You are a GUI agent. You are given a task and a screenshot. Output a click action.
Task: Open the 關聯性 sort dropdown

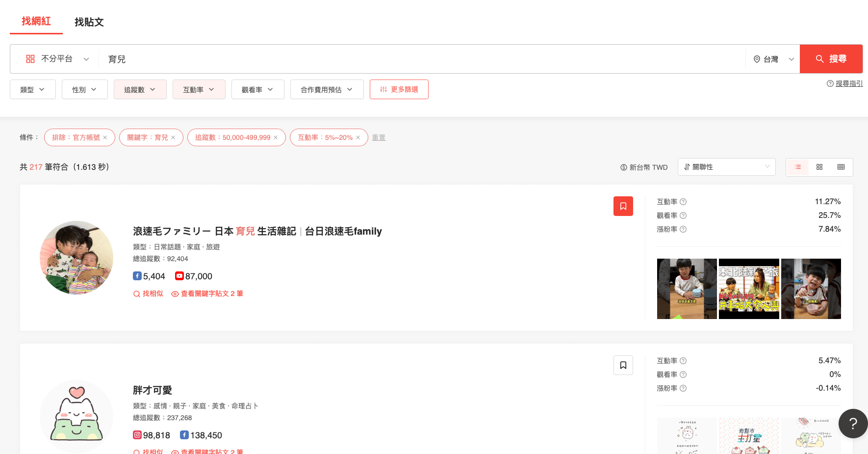[x=727, y=167]
